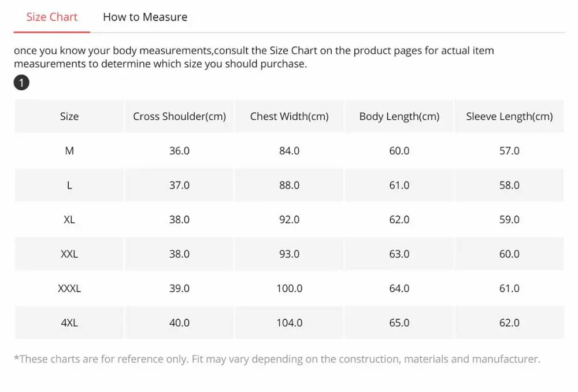This screenshot has width=578, height=392.
Task: Select the M size row label
Action: click(69, 151)
